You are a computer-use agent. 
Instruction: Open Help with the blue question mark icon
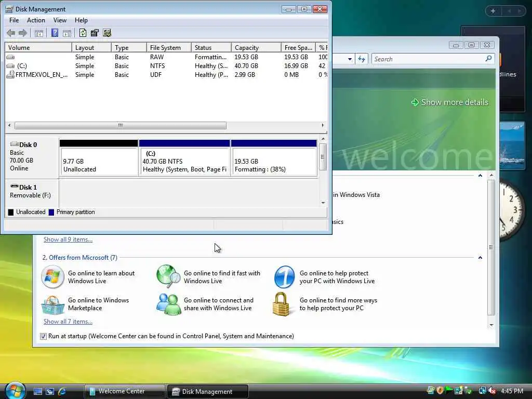pyautogui.click(x=55, y=33)
